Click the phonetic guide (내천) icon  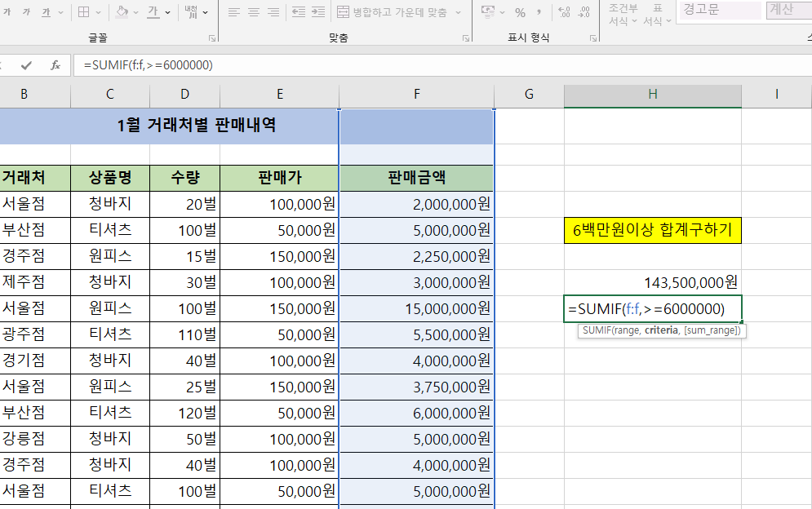coord(191,12)
